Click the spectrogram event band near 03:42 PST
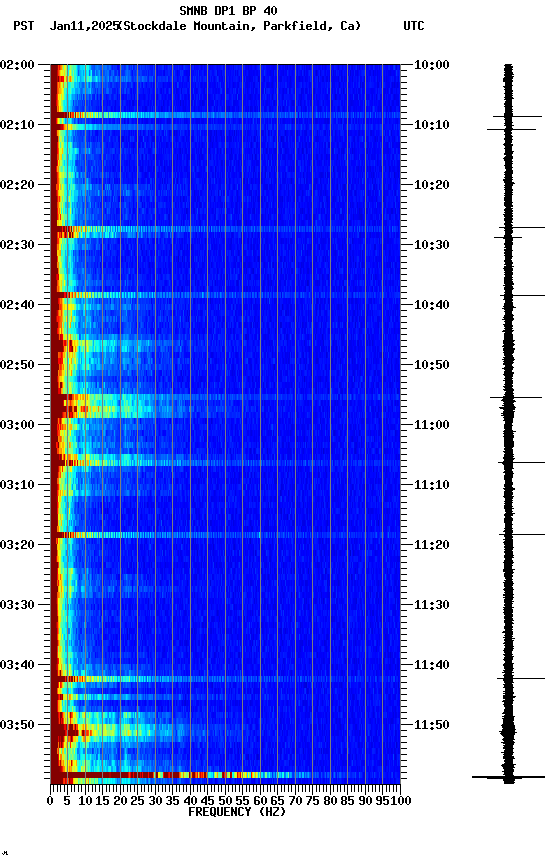The height and width of the screenshot is (864, 552). pos(225,679)
